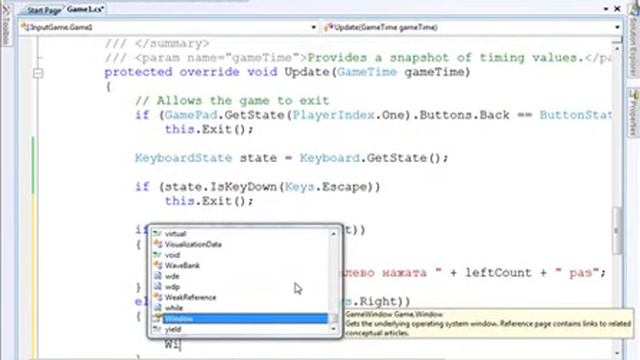Click the 'leftCount' variable in code

(498, 273)
